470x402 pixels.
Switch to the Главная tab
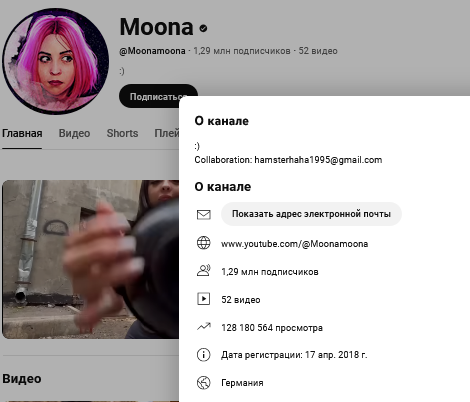pos(22,133)
